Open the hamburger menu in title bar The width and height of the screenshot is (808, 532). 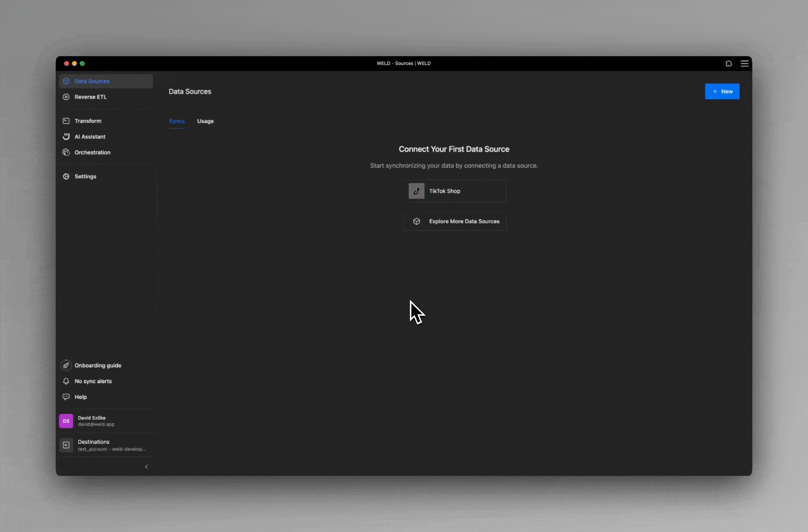[x=744, y=64]
